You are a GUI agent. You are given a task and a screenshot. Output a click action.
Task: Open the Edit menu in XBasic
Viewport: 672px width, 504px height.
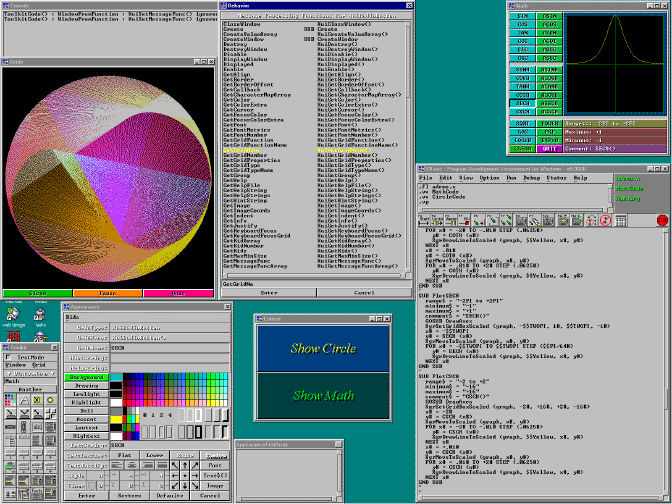pos(446,178)
